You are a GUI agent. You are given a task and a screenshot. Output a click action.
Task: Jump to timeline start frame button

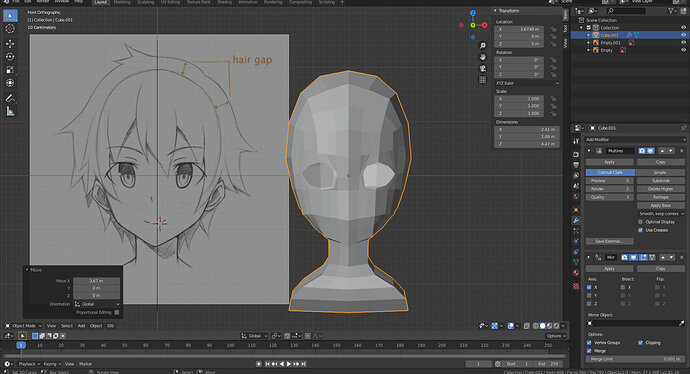click(267, 364)
